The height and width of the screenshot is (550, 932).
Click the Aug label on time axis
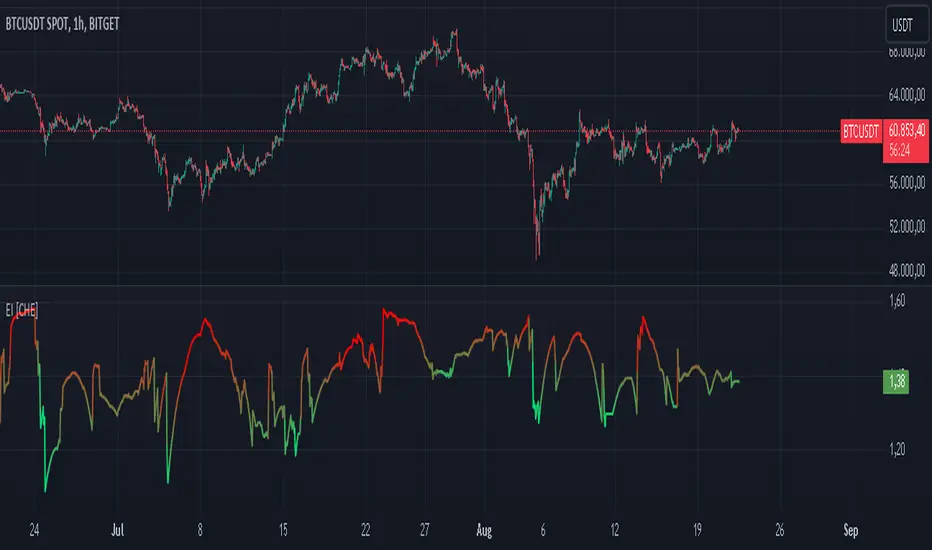tap(484, 530)
